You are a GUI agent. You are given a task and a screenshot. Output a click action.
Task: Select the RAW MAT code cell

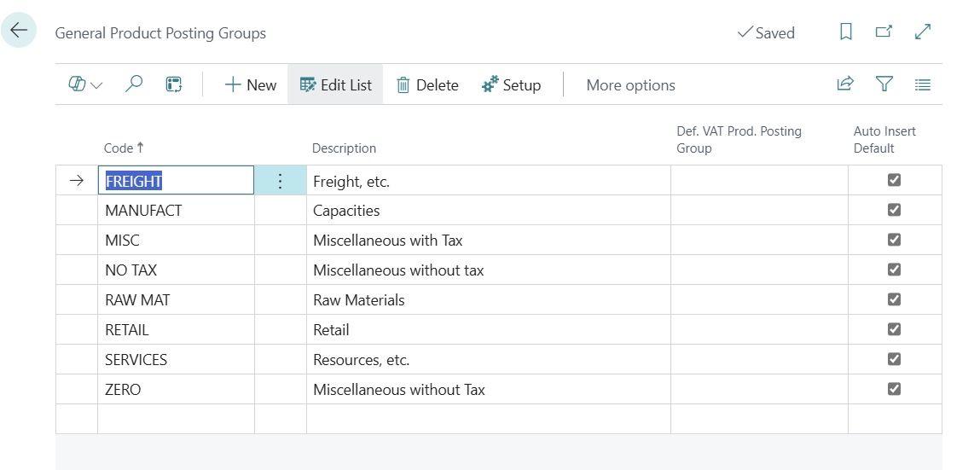click(177, 300)
